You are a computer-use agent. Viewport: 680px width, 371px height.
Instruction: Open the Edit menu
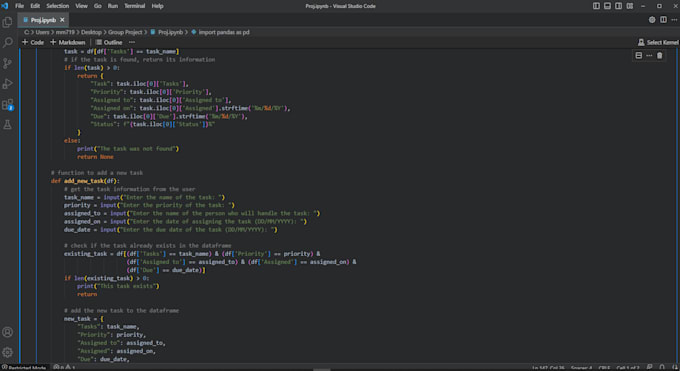coord(35,6)
